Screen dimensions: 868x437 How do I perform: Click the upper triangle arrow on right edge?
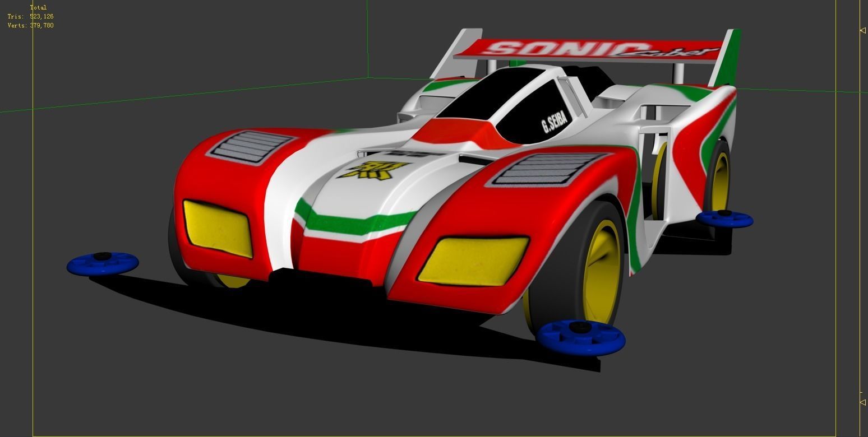(862, 30)
